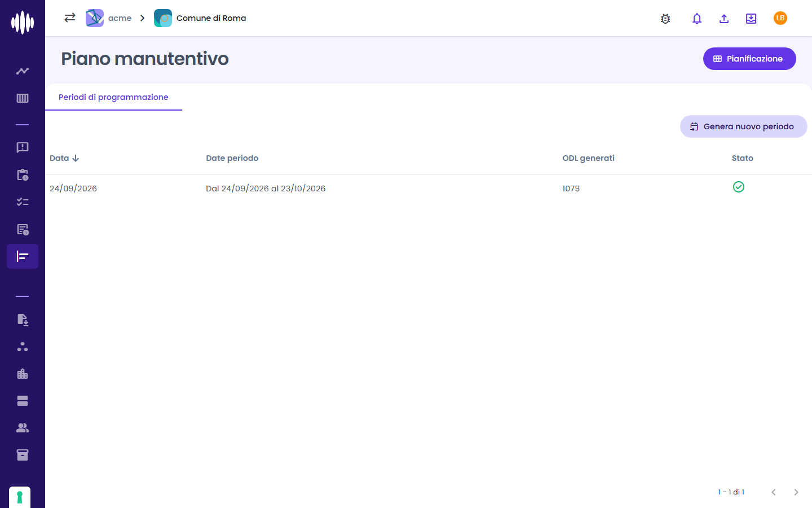Click the ODL generati column header
Image resolution: width=812 pixels, height=508 pixels.
(x=588, y=158)
